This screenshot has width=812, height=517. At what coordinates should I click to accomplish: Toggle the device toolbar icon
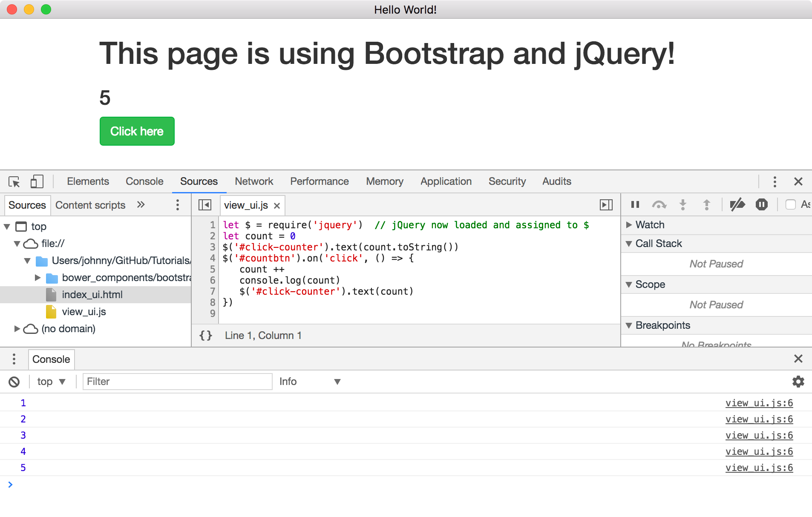click(37, 182)
